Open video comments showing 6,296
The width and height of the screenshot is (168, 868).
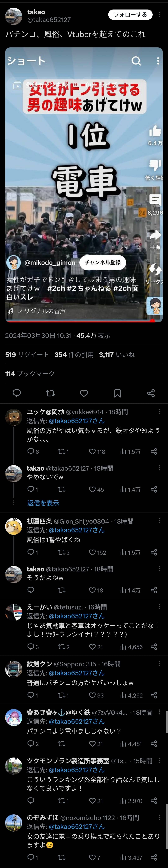point(155,200)
